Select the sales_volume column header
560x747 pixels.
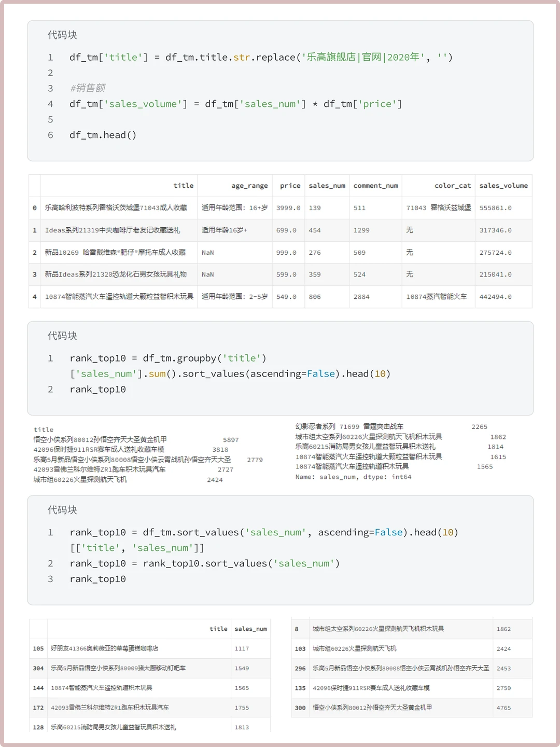click(503, 186)
